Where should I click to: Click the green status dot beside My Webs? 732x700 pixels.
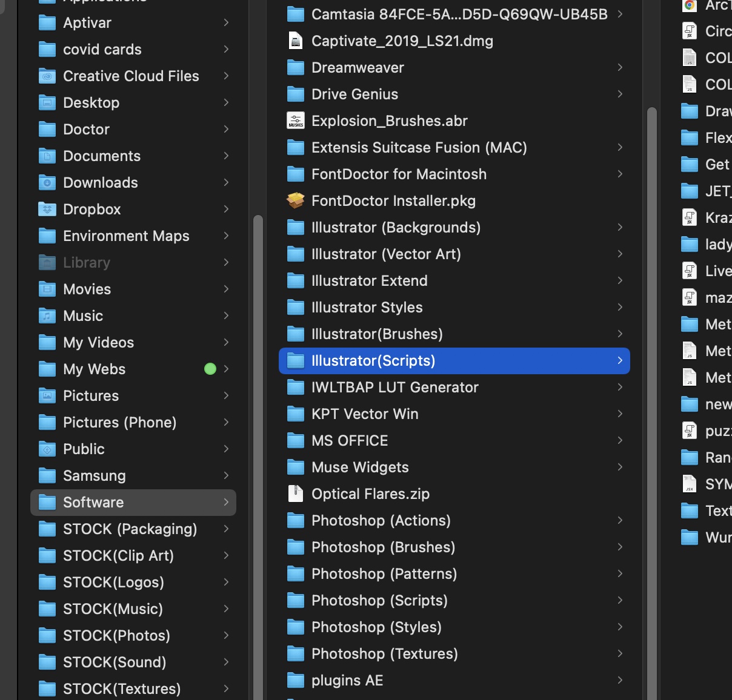pos(210,369)
